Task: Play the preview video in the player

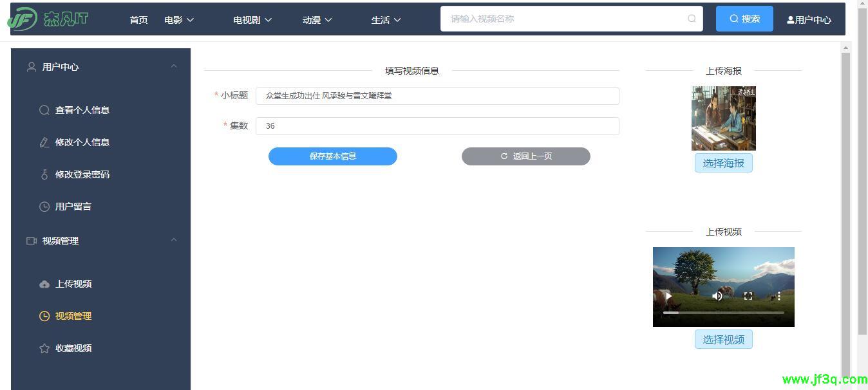Action: [668, 295]
